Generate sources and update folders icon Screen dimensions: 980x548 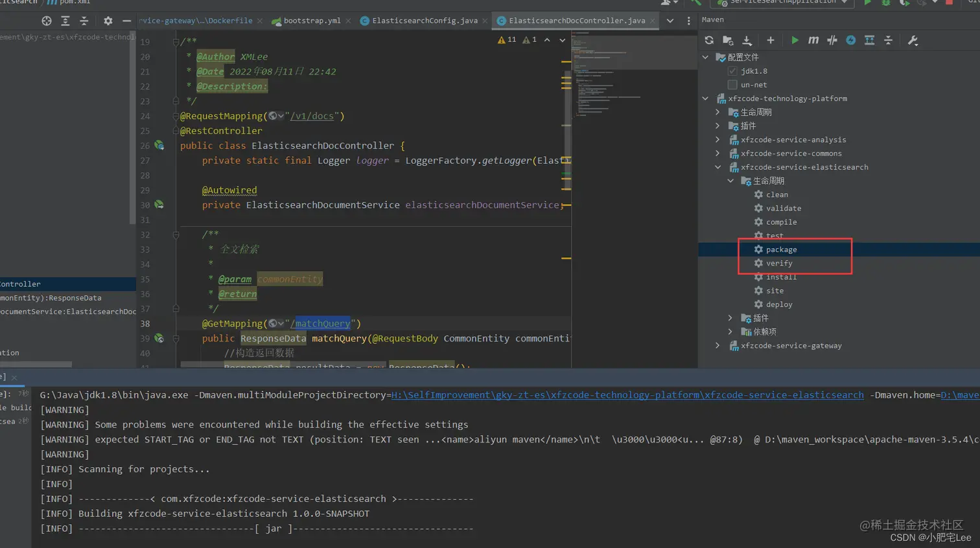point(728,40)
